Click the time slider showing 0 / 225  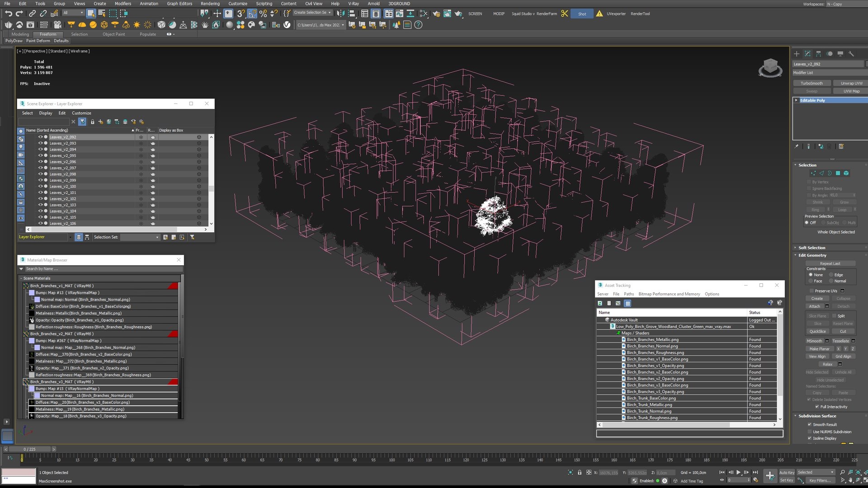tap(29, 449)
